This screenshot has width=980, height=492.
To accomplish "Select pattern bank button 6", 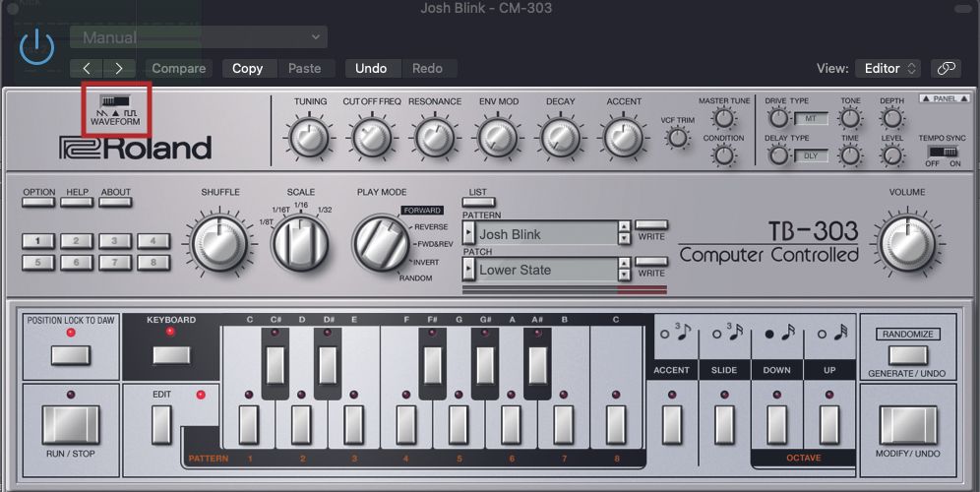I will coord(77,263).
